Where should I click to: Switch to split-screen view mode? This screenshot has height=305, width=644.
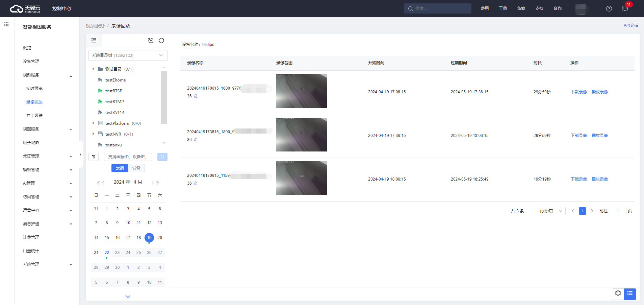click(x=618, y=294)
